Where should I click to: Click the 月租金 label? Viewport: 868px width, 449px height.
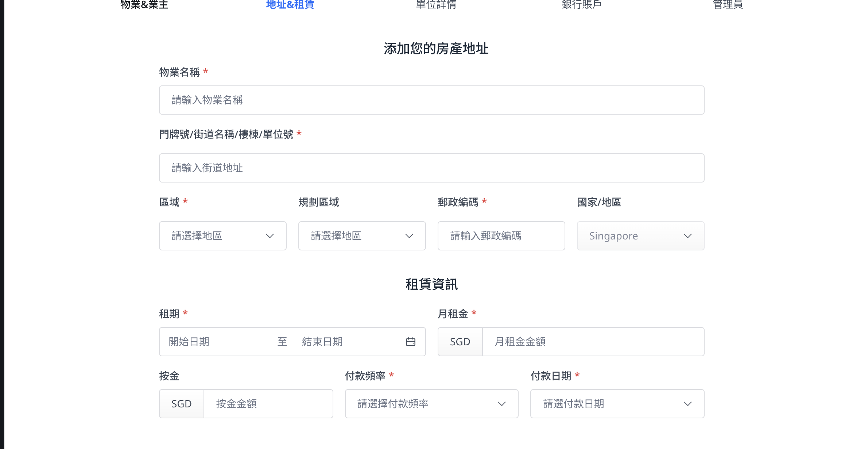click(453, 314)
